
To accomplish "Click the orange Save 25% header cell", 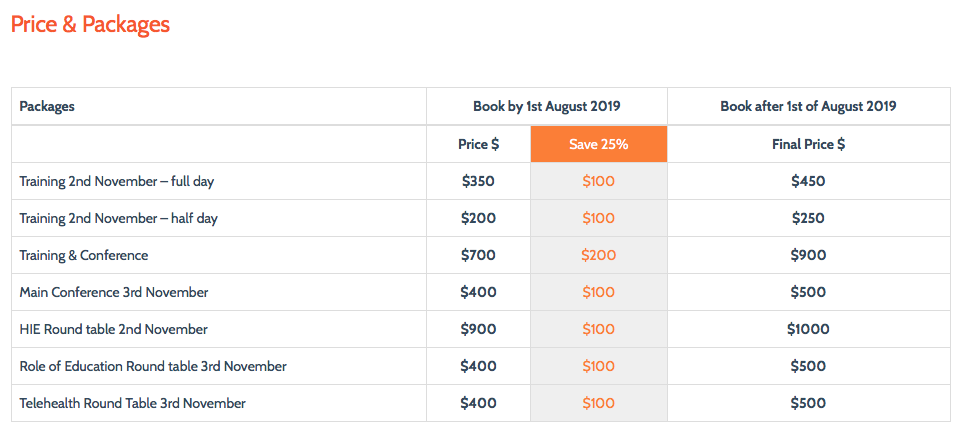I will (598, 144).
